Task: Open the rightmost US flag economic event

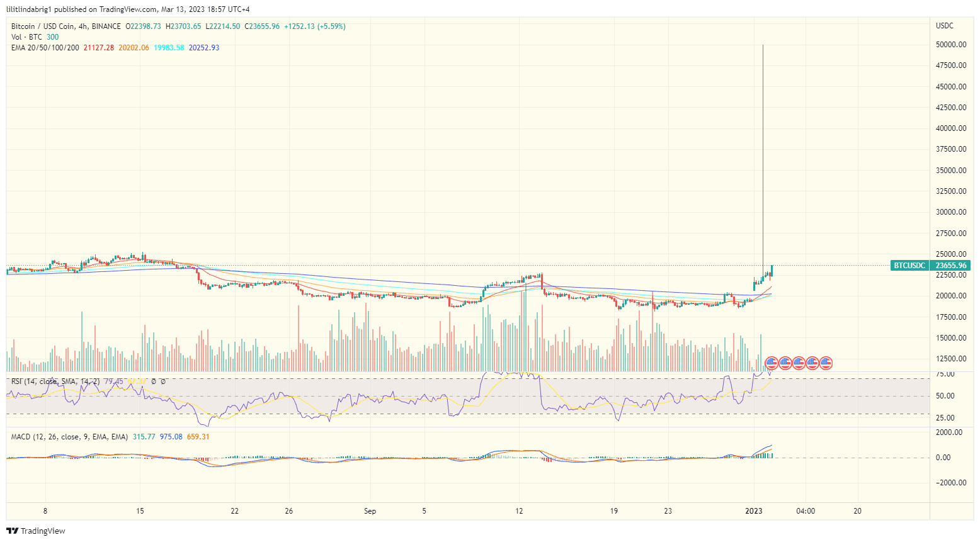Action: point(826,363)
